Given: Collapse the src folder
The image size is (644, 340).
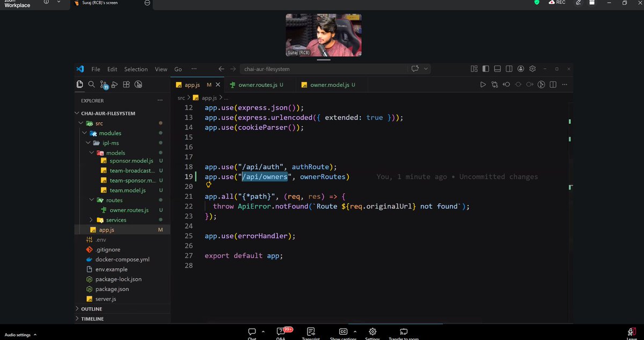Looking at the screenshot, I should point(81,123).
